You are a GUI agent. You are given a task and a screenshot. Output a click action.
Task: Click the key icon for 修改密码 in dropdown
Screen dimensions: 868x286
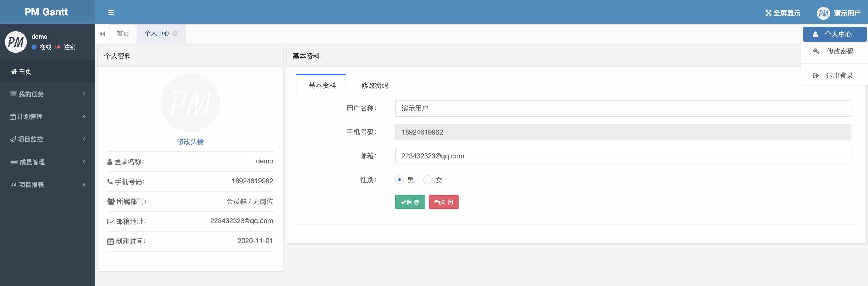816,51
